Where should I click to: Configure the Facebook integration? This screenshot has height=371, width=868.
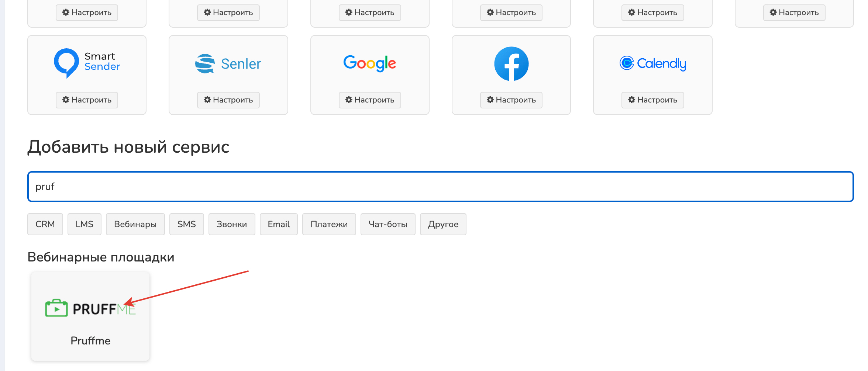(x=511, y=100)
